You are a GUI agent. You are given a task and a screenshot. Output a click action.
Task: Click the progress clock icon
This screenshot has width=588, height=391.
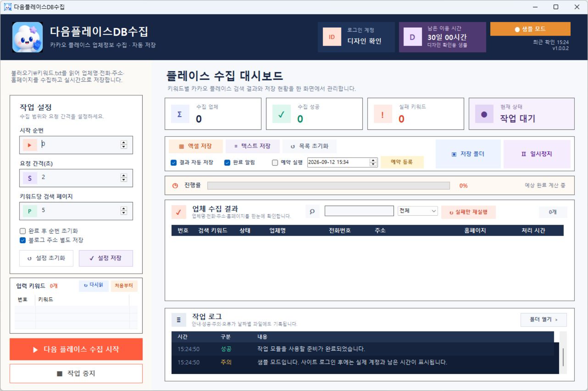click(x=175, y=186)
